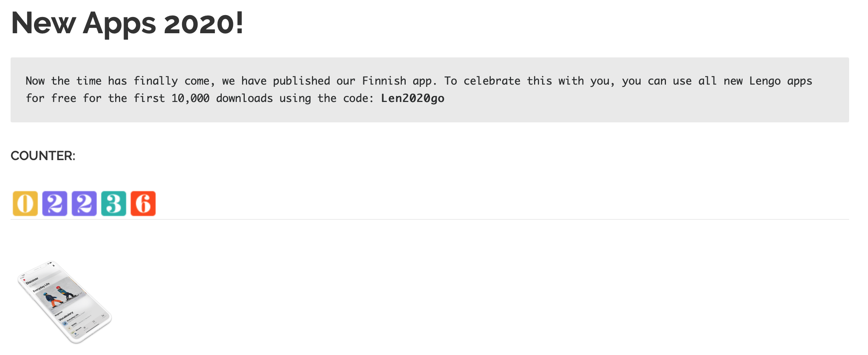The height and width of the screenshot is (355, 868).
Task: Click the '10,000' number in the text
Action: 190,98
